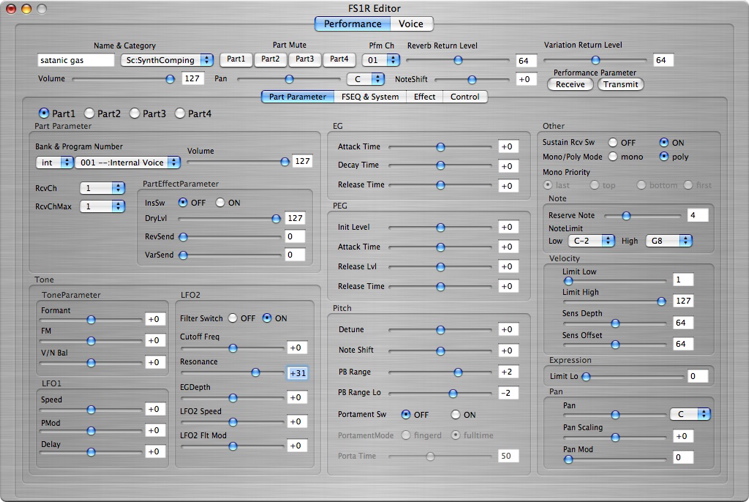Select the Part Parameter tab
The height and width of the screenshot is (502, 749).
pos(298,96)
